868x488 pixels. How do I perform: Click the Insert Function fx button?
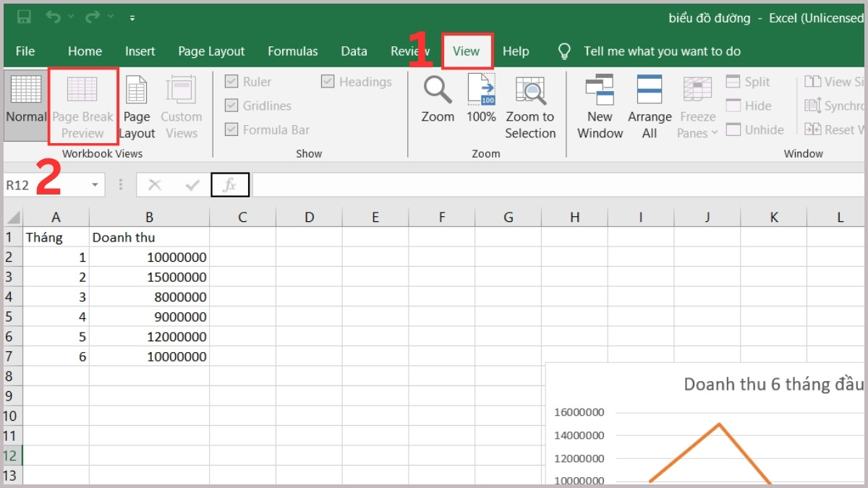click(x=230, y=184)
